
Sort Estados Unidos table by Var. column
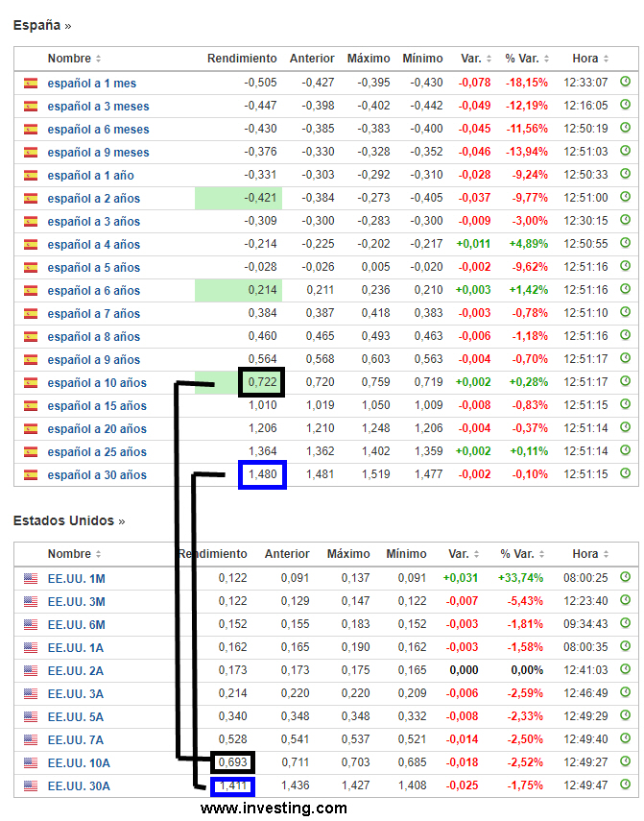coord(464,554)
